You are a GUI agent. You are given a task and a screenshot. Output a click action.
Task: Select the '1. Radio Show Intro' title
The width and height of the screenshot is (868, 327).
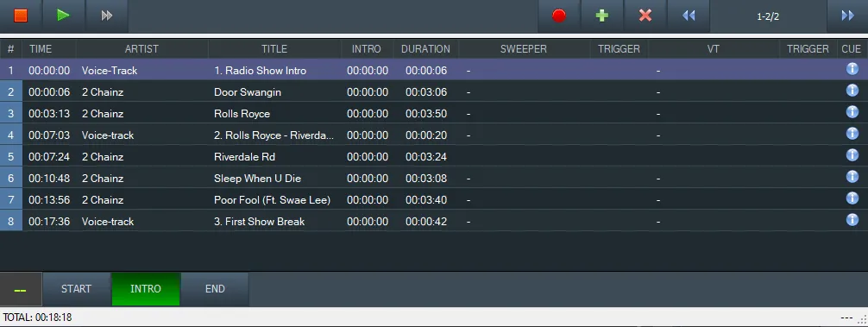coord(261,71)
